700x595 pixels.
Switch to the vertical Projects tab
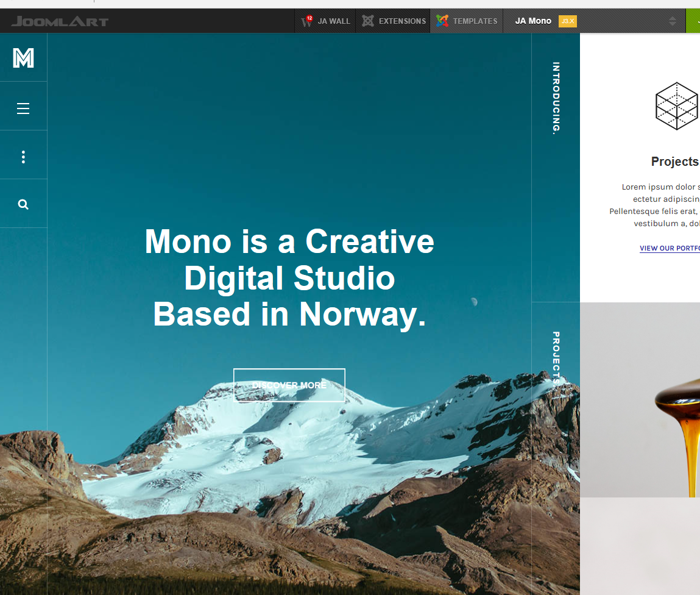556,358
